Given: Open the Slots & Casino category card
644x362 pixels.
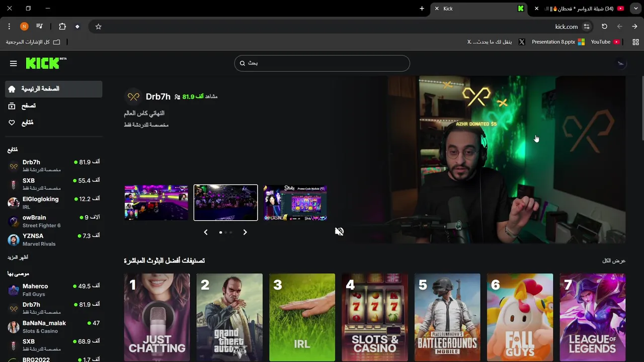Looking at the screenshot, I should coord(375,317).
